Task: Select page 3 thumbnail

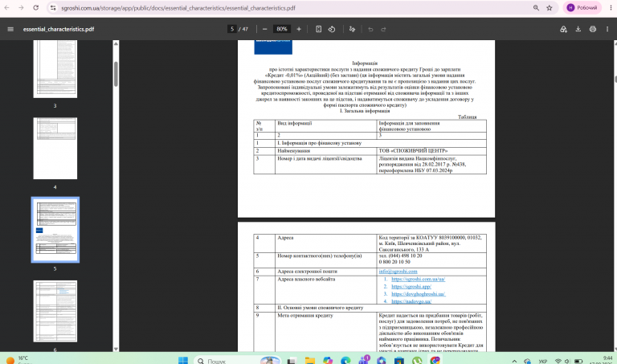Action: coord(55,68)
